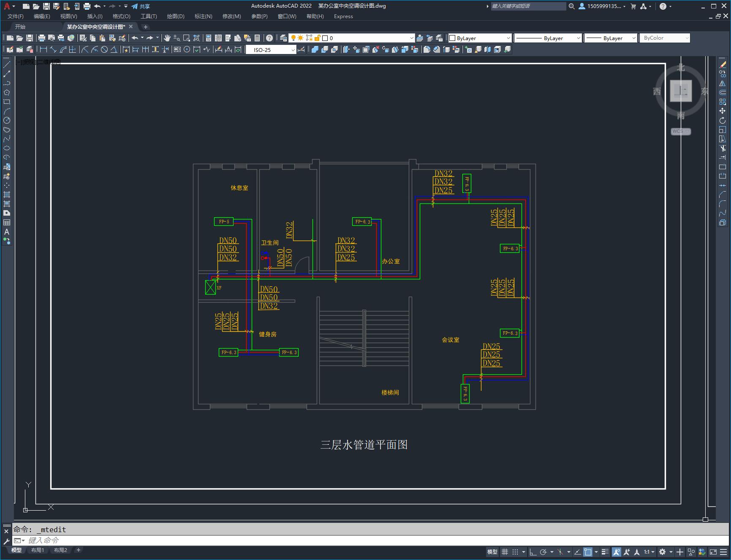
Task: Select the Move modify tool
Action: [723, 111]
